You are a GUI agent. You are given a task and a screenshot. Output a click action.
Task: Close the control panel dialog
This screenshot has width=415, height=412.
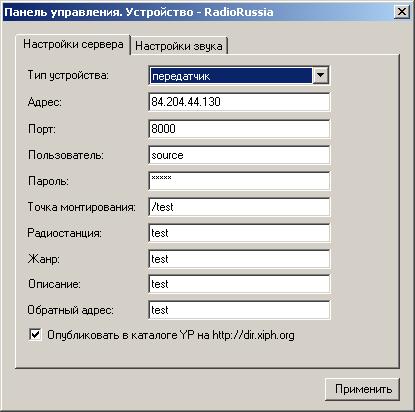[402, 12]
